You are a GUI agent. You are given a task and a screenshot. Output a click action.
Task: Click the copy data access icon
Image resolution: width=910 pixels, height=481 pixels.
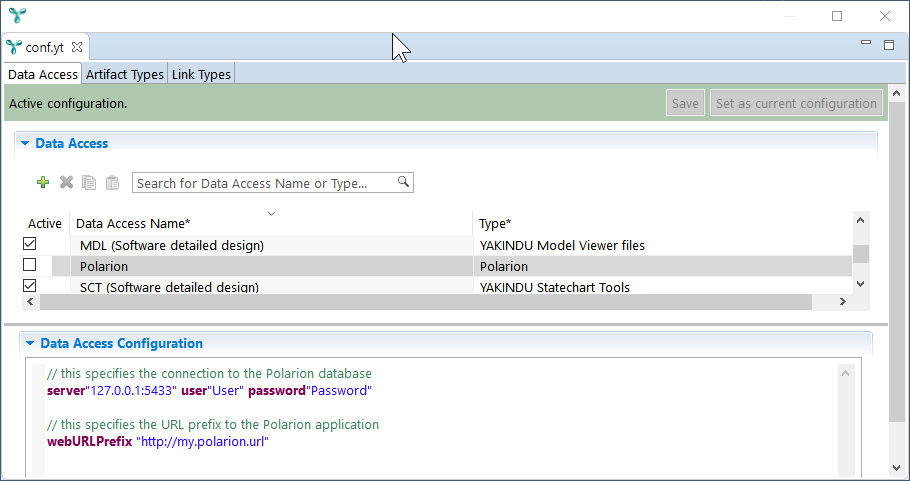tap(89, 183)
